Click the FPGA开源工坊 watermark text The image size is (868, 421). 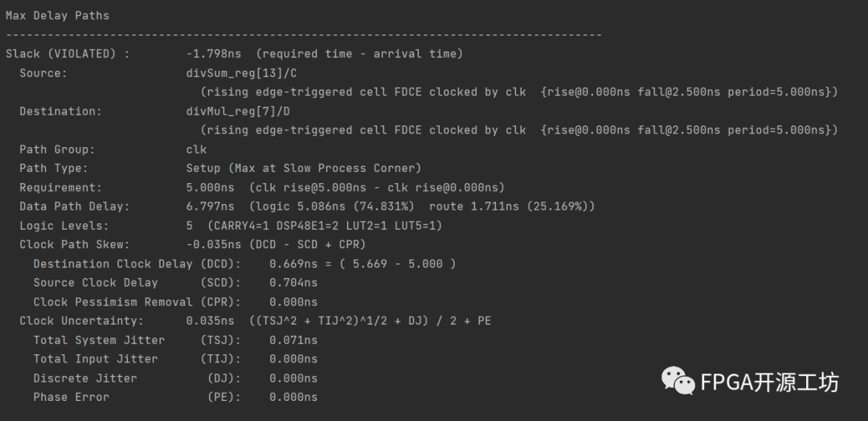[x=769, y=382]
